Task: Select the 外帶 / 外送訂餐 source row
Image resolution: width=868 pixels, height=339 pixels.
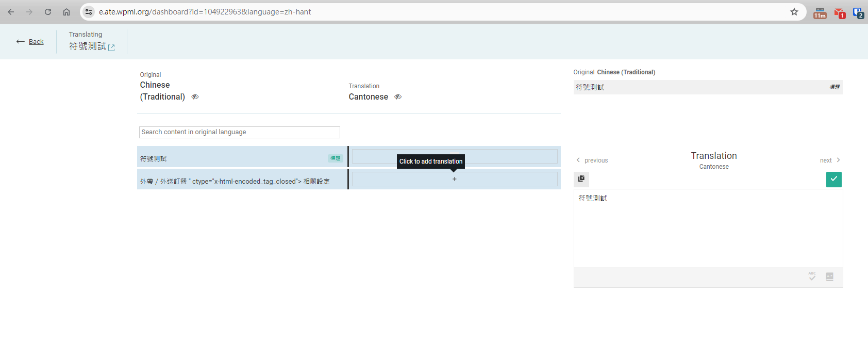Action: (242, 180)
